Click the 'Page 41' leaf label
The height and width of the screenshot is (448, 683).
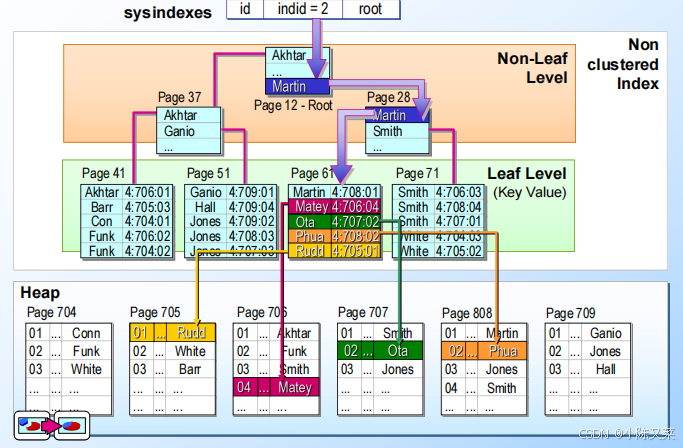(x=103, y=173)
